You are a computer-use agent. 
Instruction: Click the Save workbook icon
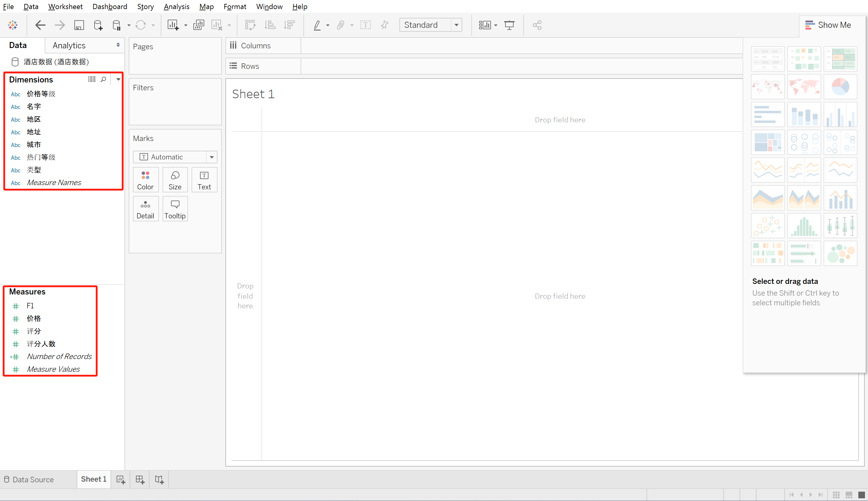79,25
